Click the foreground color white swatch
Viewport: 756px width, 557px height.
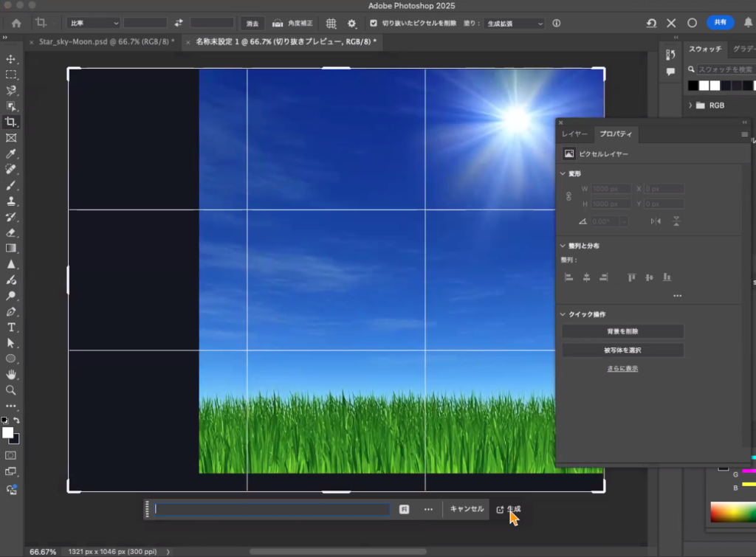click(x=7, y=432)
